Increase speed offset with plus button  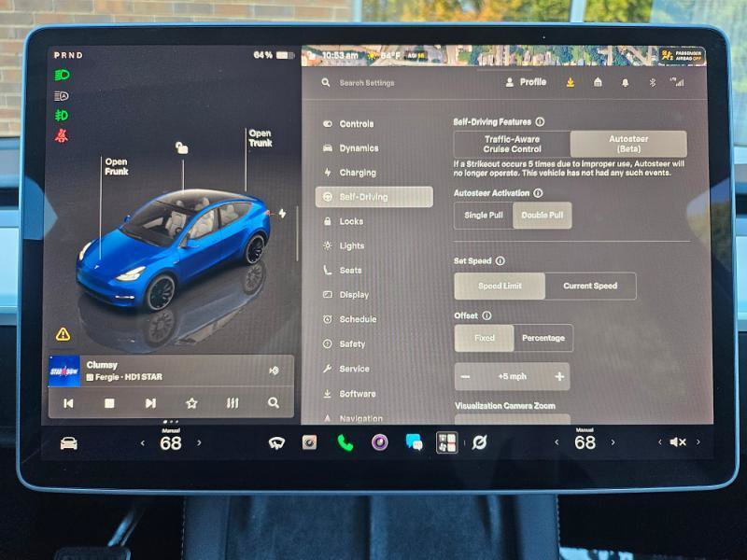559,377
